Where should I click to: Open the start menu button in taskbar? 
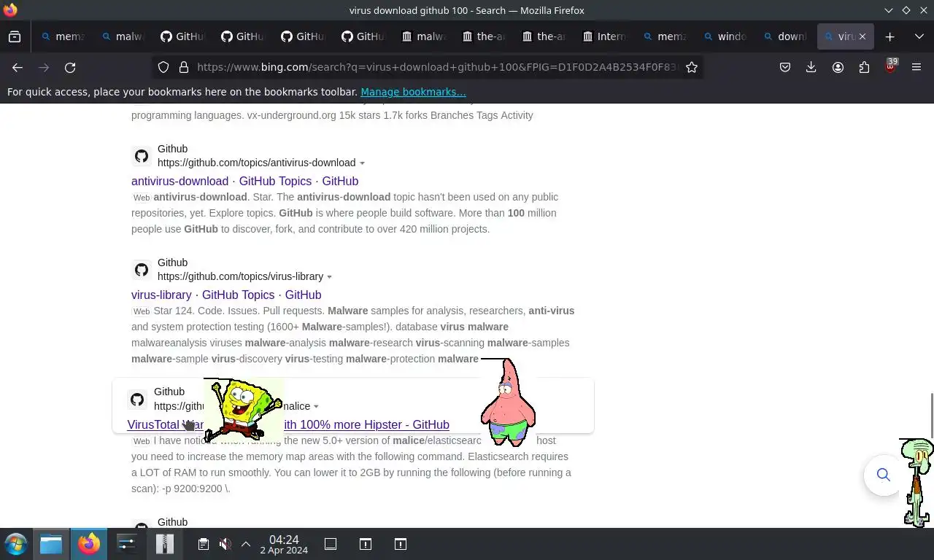[16, 544]
